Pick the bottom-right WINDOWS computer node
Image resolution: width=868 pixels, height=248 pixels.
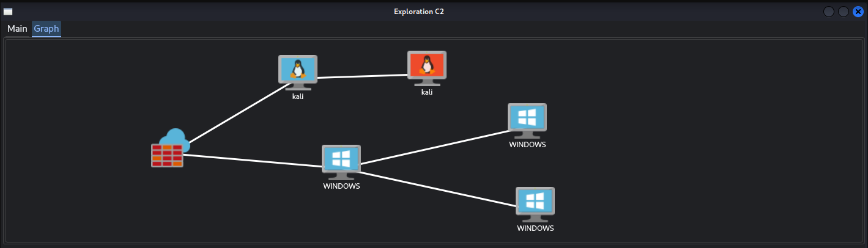click(535, 203)
